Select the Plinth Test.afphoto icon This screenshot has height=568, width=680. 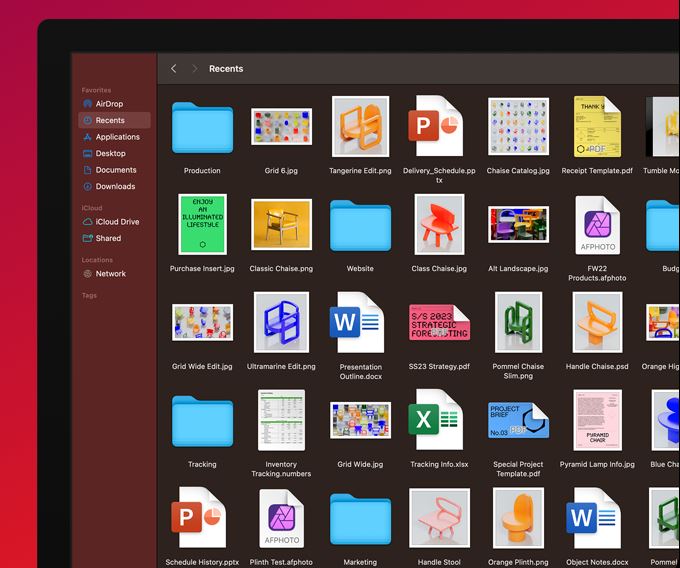tap(281, 518)
